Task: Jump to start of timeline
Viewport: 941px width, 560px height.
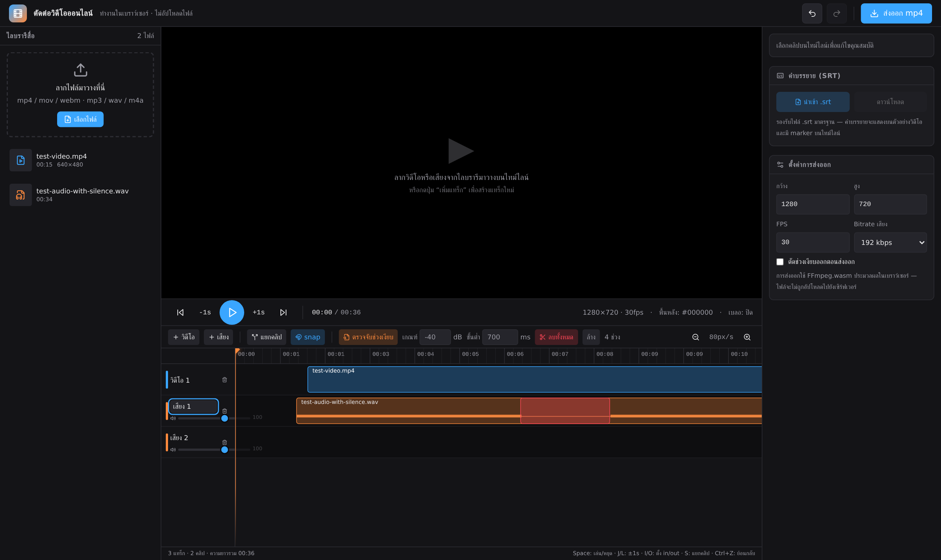Action: click(x=180, y=312)
